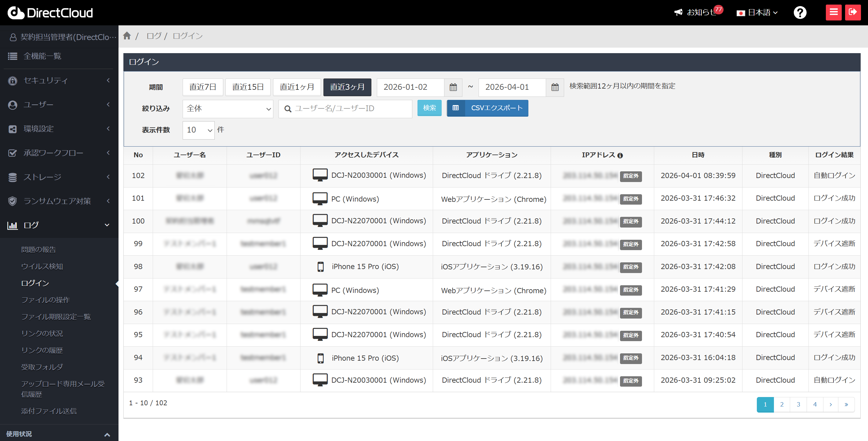Open ウイルス検知 log submenu
The image size is (868, 441).
(x=42, y=267)
